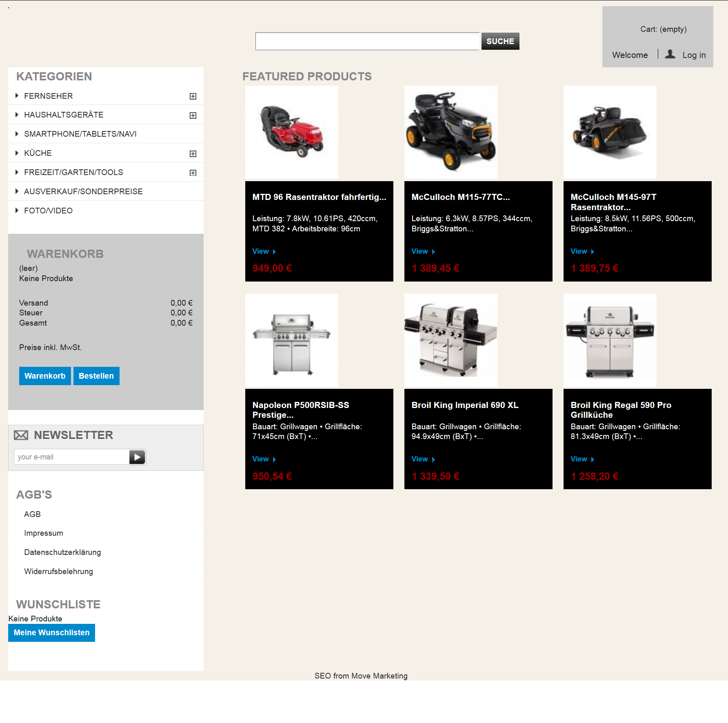Focus the newsletter e-mail field
728x723 pixels.
[x=72, y=457]
